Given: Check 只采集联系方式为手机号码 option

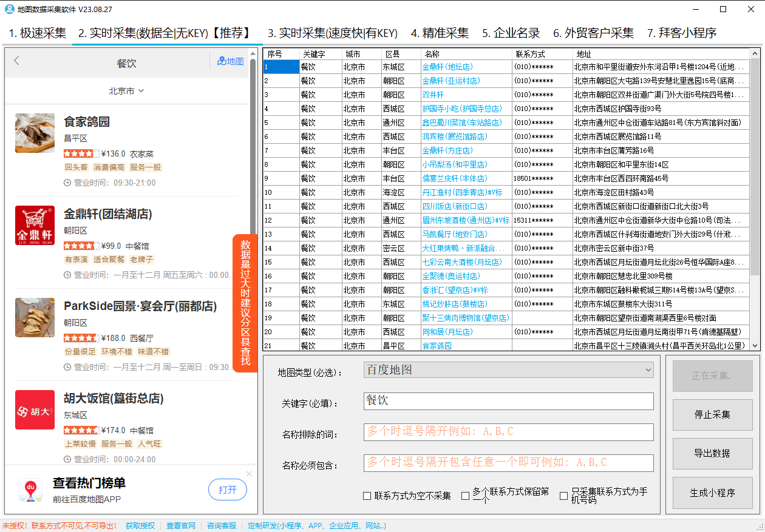Looking at the screenshot, I should click(563, 496).
